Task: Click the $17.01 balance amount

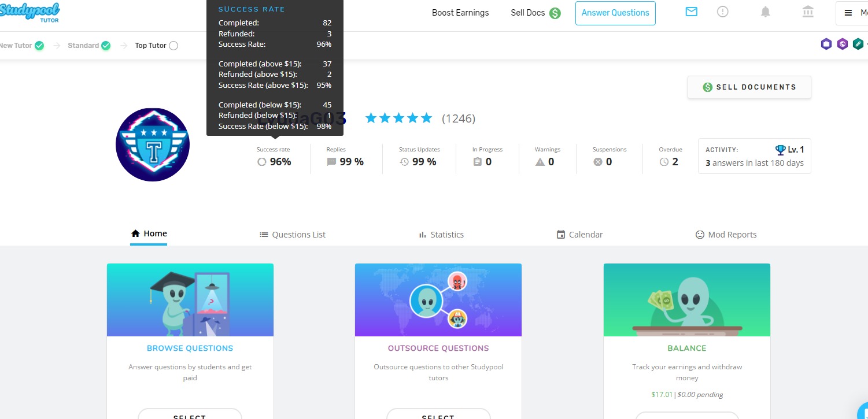Action: pos(662,395)
